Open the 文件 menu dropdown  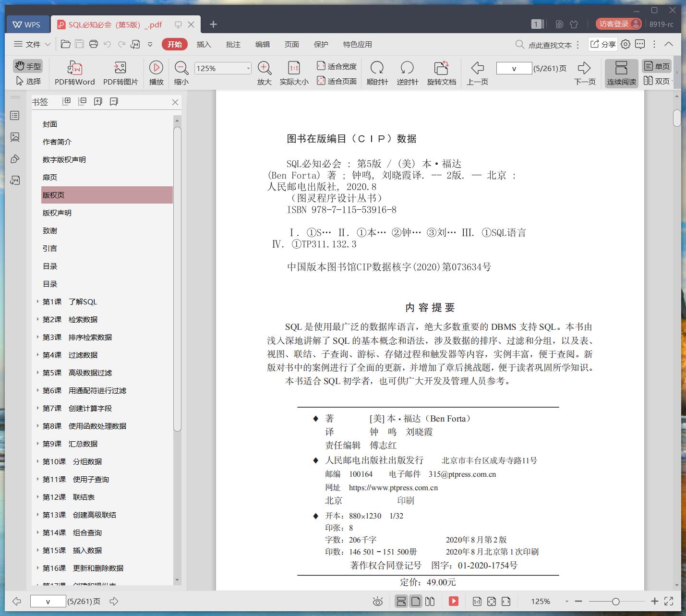pyautogui.click(x=32, y=44)
